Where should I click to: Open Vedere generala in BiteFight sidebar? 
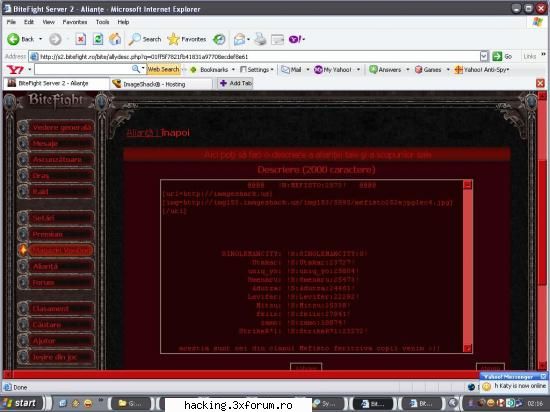(56, 127)
